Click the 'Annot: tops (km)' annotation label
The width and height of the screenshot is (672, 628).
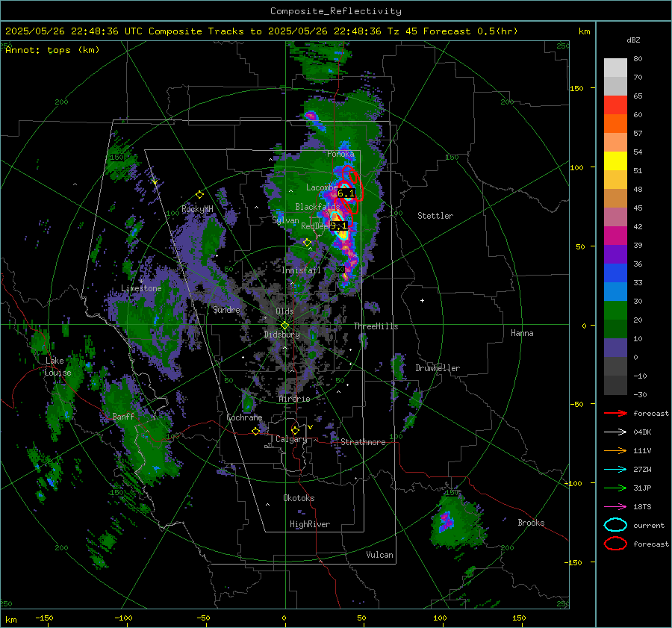pos(52,50)
